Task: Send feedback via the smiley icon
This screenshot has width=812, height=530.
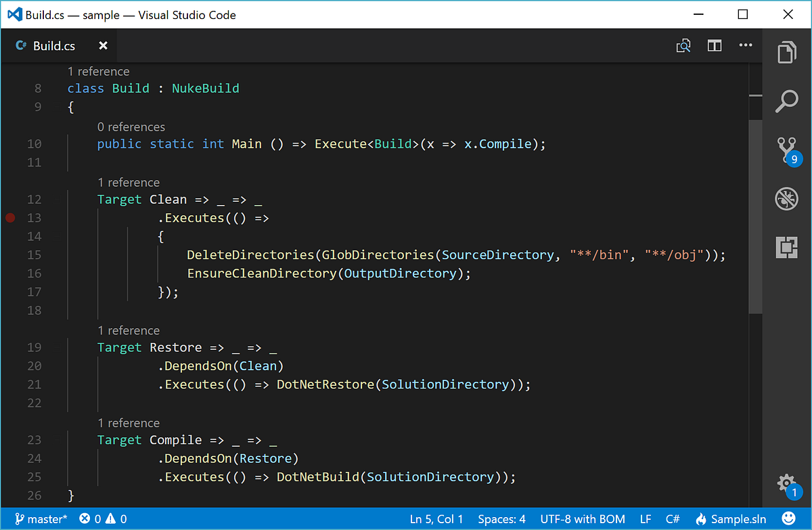Action: tap(789, 518)
